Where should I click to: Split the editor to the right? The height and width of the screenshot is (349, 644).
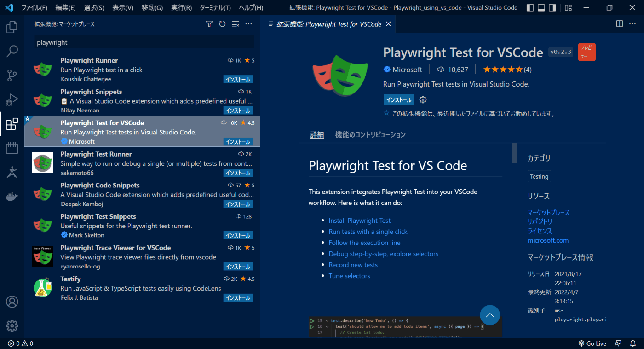coord(620,23)
